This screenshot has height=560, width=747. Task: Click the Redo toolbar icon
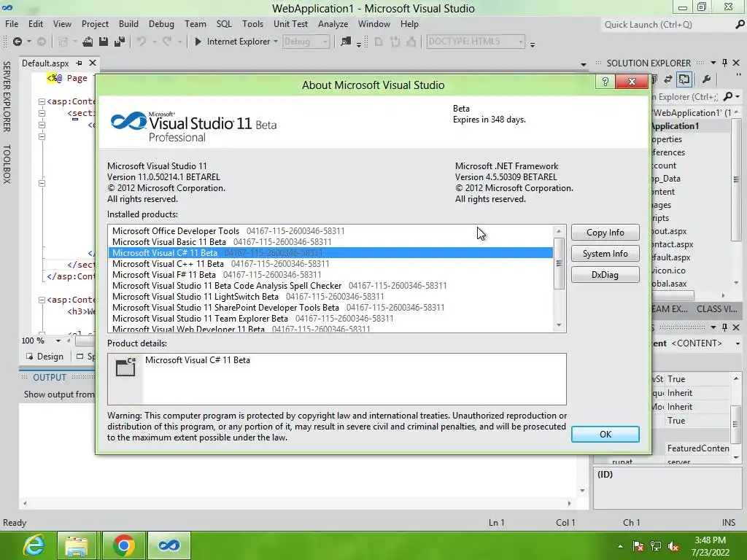(x=167, y=42)
